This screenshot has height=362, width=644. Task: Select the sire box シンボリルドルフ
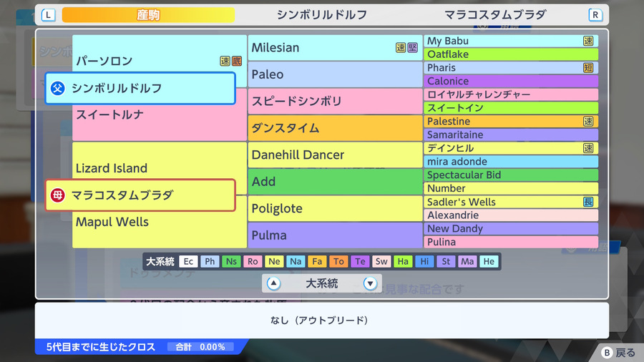coord(140,88)
